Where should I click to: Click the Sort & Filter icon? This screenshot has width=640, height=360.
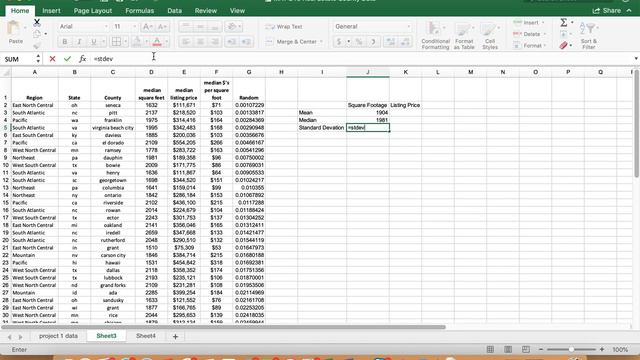click(x=588, y=35)
